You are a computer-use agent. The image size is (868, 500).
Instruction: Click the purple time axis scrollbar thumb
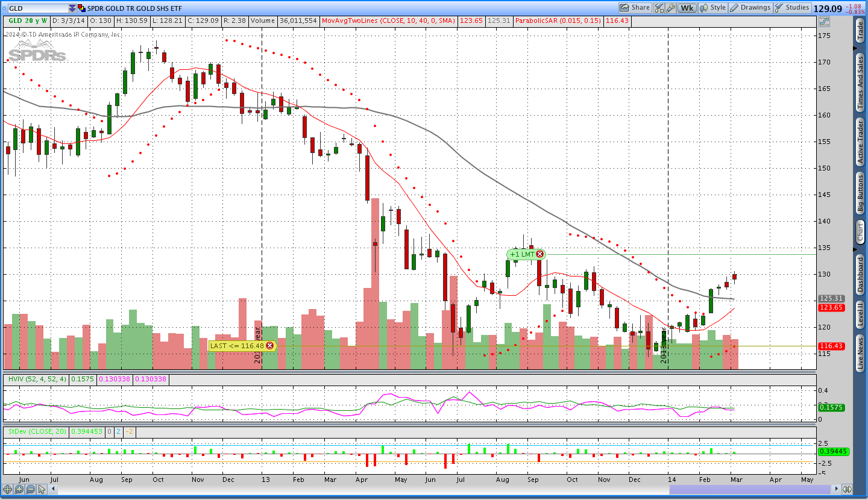click(x=750, y=489)
